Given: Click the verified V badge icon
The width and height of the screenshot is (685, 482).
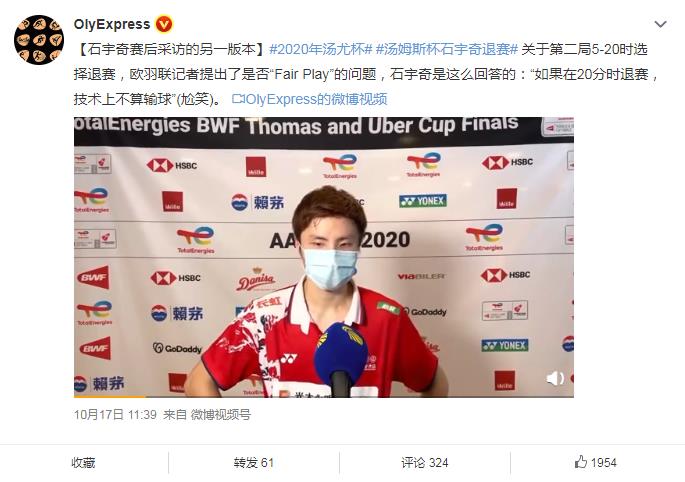Looking at the screenshot, I should [x=164, y=24].
